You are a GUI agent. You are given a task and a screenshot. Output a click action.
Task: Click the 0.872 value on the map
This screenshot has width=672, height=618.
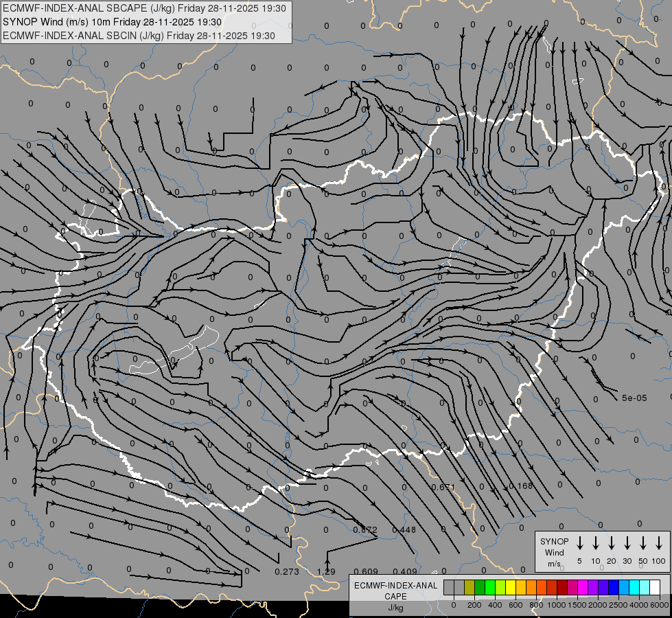tap(365, 529)
